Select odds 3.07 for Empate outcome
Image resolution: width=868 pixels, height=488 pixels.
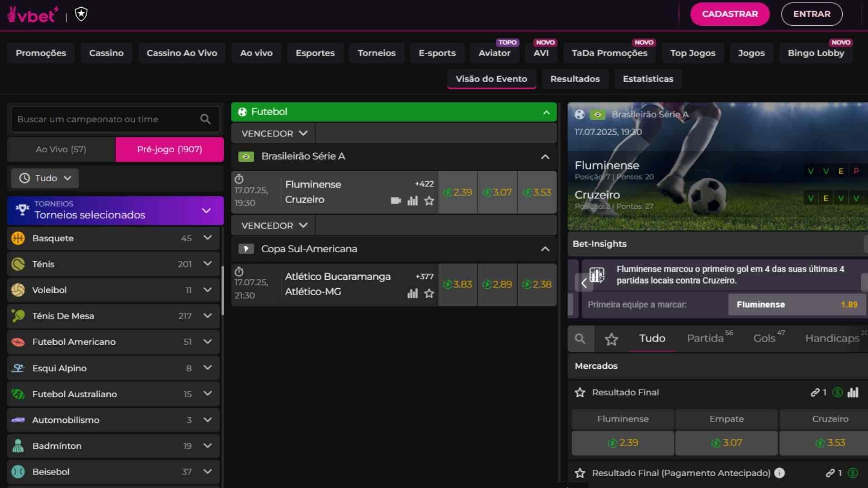(726, 443)
